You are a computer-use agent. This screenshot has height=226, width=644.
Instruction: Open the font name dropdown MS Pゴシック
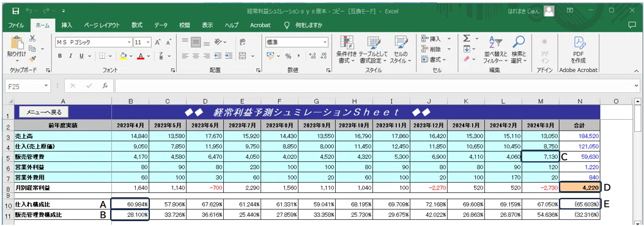coord(130,42)
